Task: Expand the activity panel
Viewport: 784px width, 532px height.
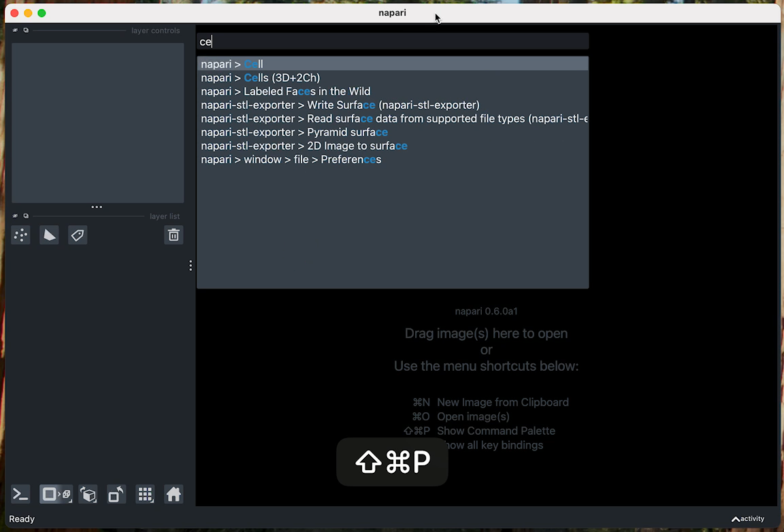Action: (x=747, y=519)
